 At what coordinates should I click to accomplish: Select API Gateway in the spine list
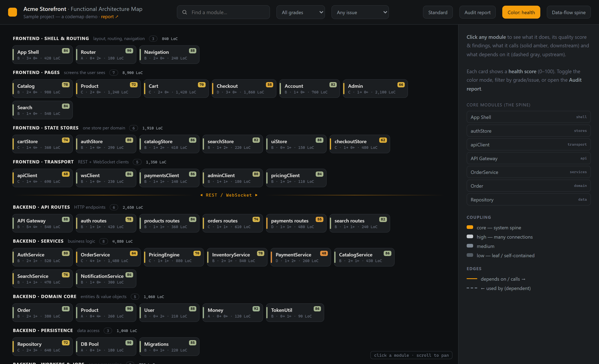(x=529, y=158)
